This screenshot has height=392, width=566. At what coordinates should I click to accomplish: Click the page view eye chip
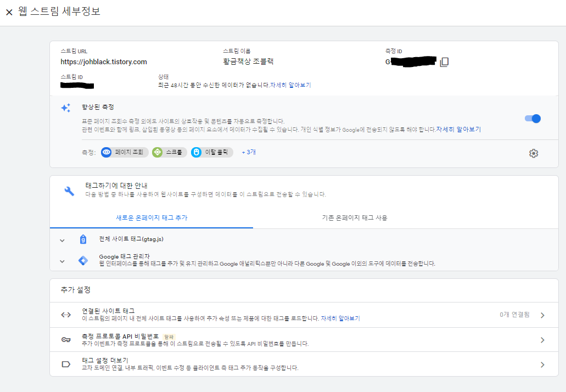pyautogui.click(x=125, y=152)
